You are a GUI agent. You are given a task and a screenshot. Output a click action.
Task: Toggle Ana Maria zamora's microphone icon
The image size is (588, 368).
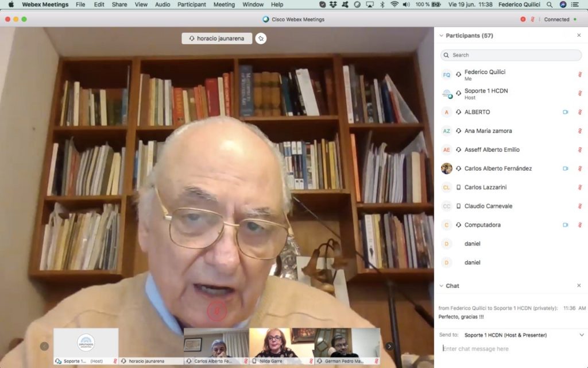(580, 131)
